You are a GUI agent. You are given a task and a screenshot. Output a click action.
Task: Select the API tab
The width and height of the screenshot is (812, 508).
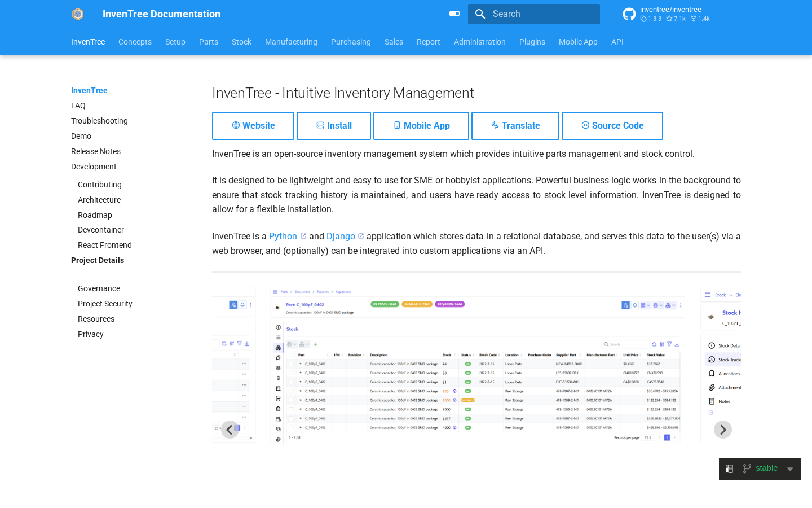(617, 42)
